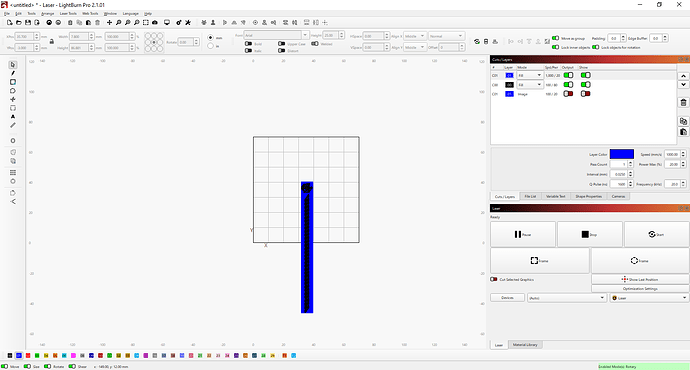Move selected layer up in Cuts/Layers
The height and width of the screenshot is (370, 690).
[683, 76]
